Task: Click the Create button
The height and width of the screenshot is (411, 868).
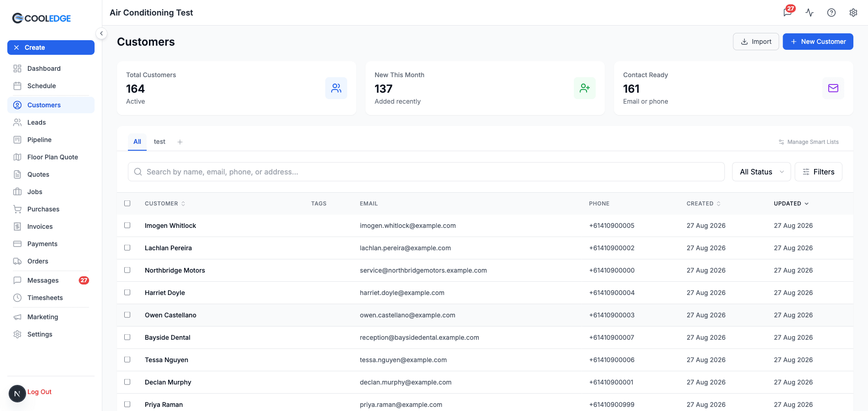Action: (51, 47)
